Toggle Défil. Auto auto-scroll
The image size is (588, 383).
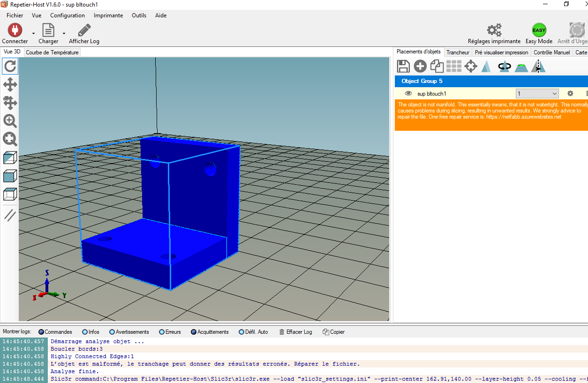(x=253, y=332)
